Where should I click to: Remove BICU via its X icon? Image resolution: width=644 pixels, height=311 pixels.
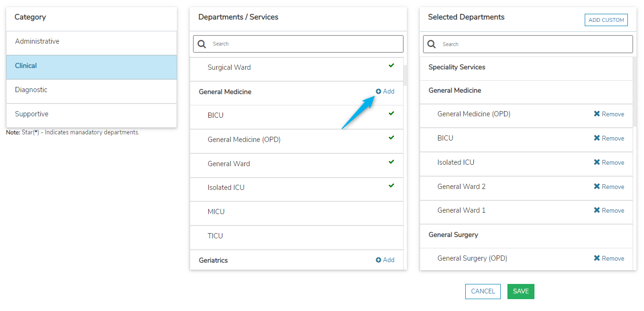click(597, 138)
